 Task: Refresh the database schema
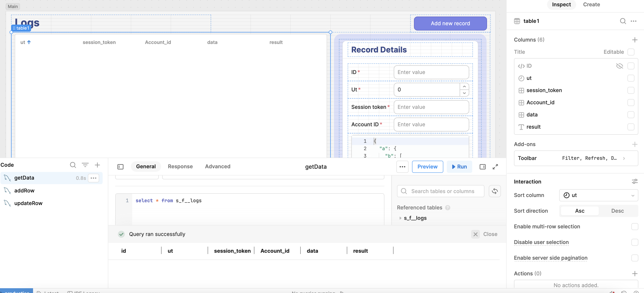494,191
